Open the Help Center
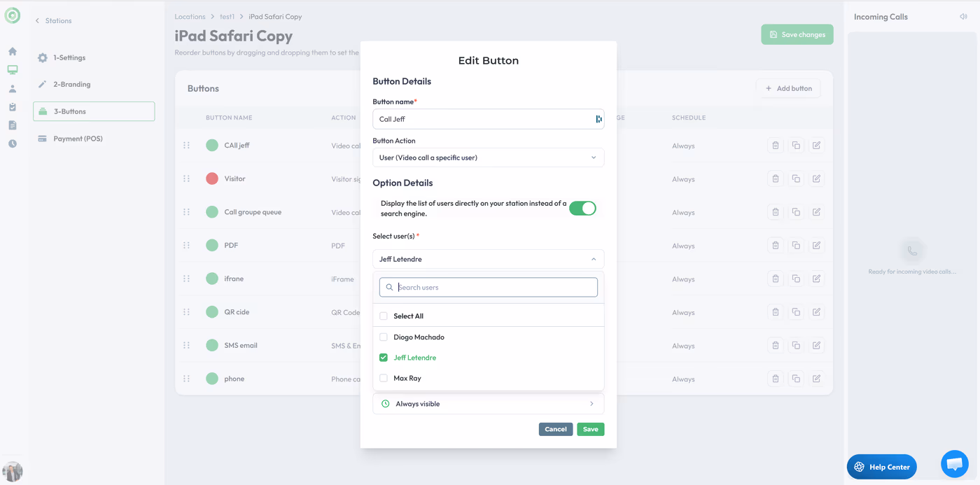Viewport: 980px width, 485px height. tap(882, 467)
